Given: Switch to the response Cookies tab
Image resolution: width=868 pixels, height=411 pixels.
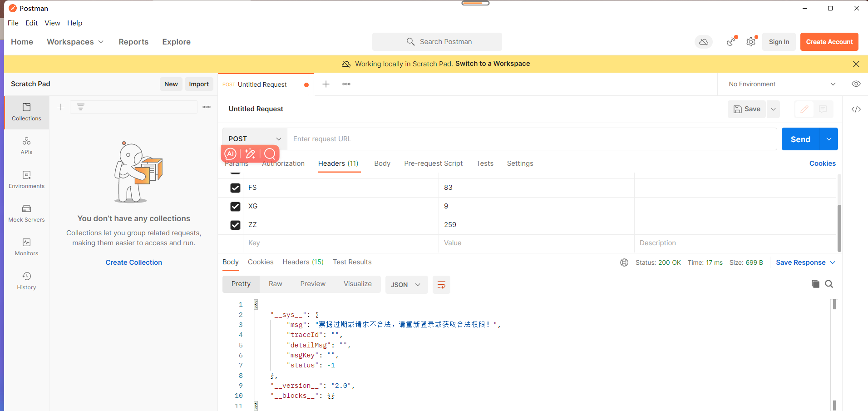Looking at the screenshot, I should 261,262.
